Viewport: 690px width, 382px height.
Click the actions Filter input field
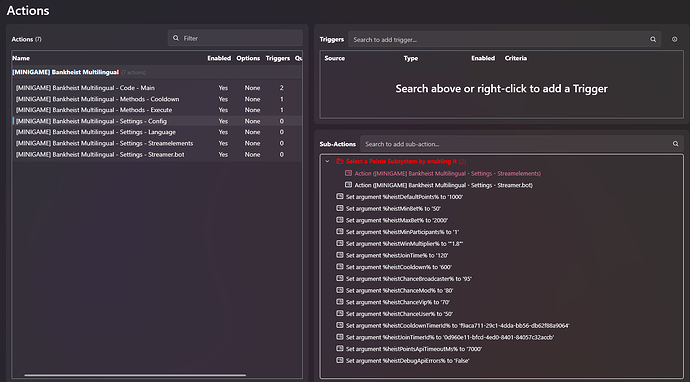[x=235, y=38]
